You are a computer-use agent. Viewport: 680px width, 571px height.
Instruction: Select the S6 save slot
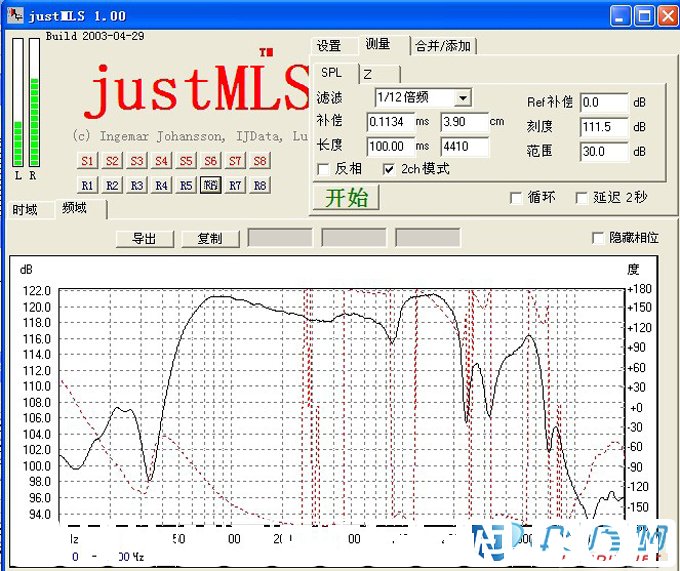click(211, 161)
